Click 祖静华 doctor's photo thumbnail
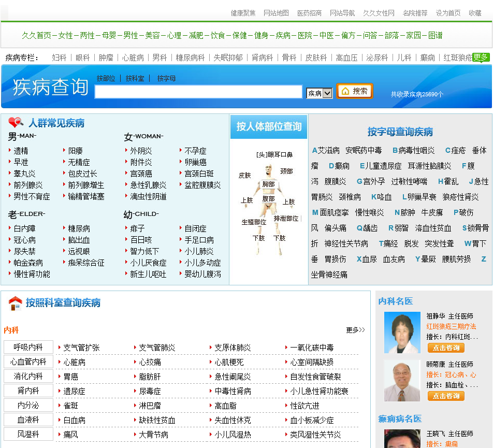The height and width of the screenshot is (448, 493). point(402,333)
